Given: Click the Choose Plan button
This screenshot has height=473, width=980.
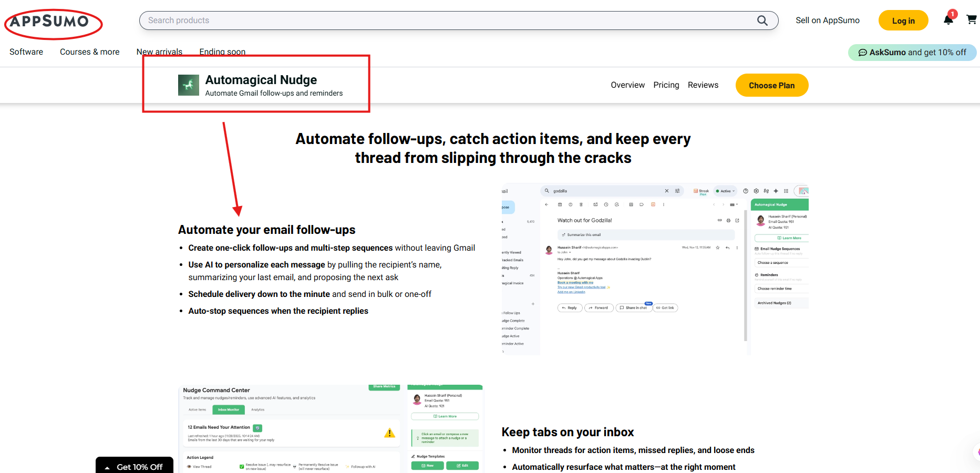Looking at the screenshot, I should coord(771,85).
